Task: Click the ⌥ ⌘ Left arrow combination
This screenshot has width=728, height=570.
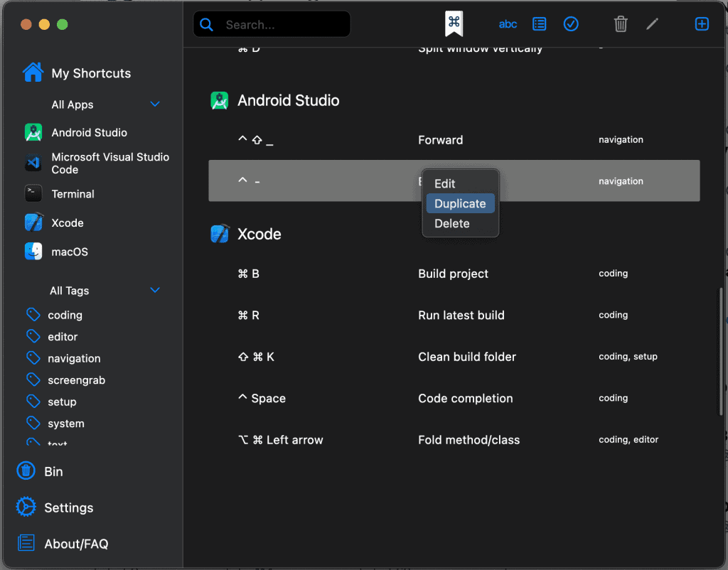Action: point(280,440)
